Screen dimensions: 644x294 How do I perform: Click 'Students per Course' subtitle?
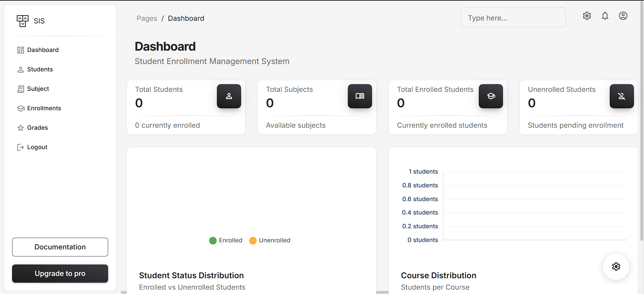[435, 287]
